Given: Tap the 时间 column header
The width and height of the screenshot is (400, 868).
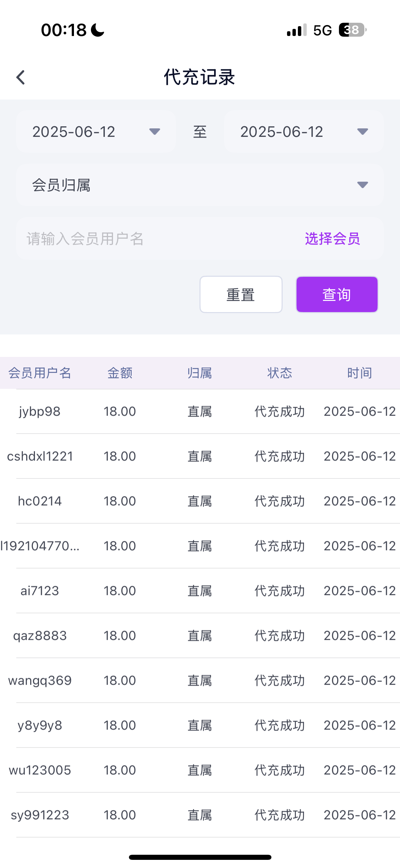Looking at the screenshot, I should click(359, 373).
